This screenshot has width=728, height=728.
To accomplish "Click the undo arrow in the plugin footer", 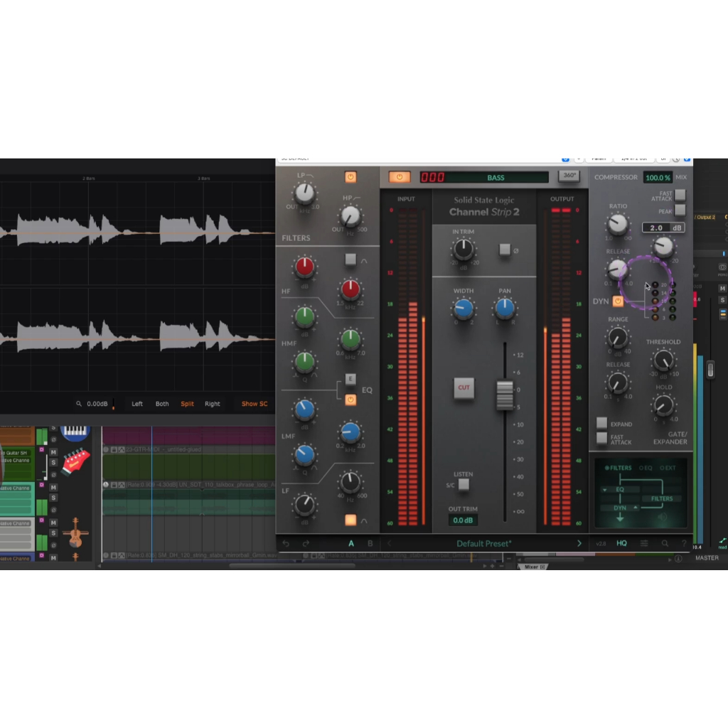I will pyautogui.click(x=286, y=544).
